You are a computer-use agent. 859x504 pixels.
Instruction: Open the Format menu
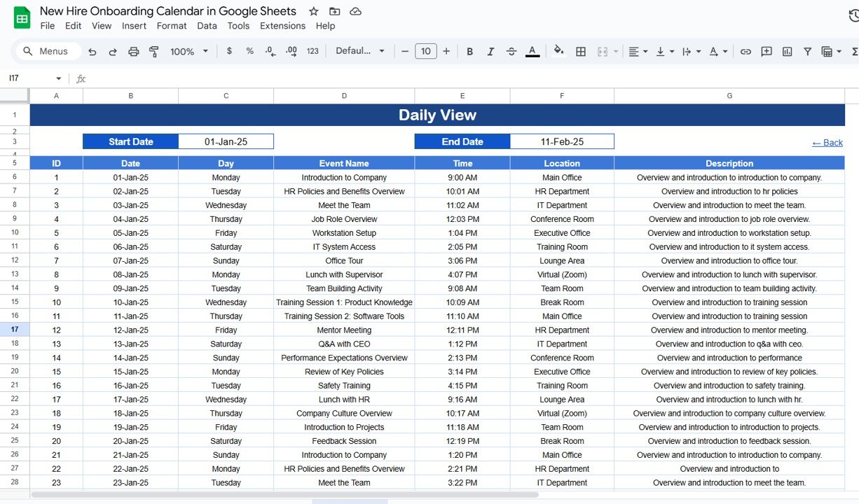172,26
